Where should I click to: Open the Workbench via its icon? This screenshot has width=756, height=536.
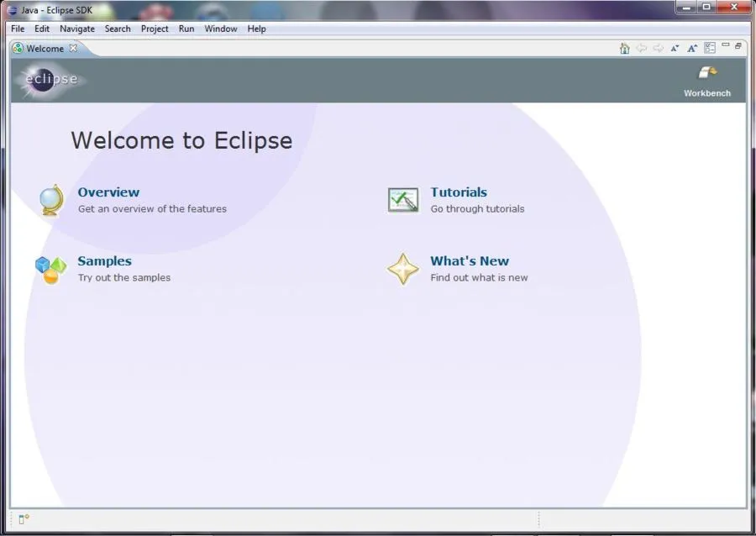pos(708,73)
